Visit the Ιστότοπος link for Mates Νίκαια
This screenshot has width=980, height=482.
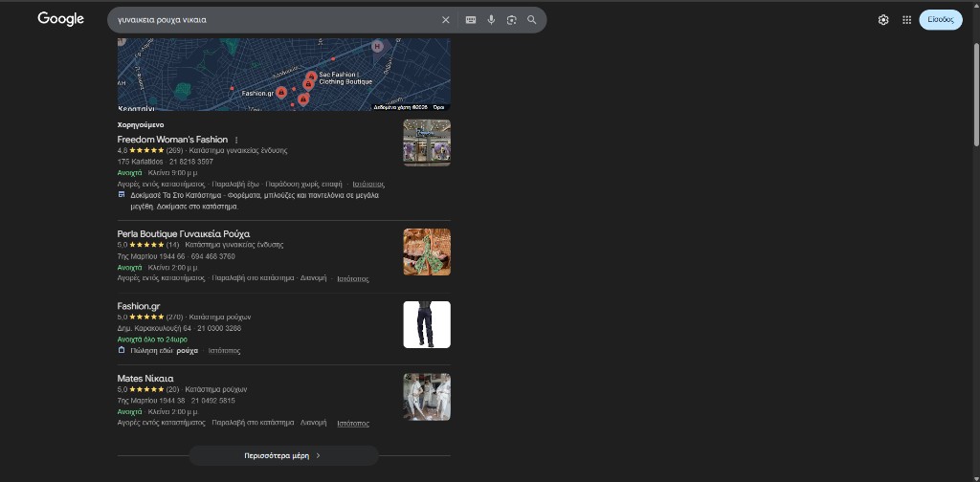(x=353, y=424)
